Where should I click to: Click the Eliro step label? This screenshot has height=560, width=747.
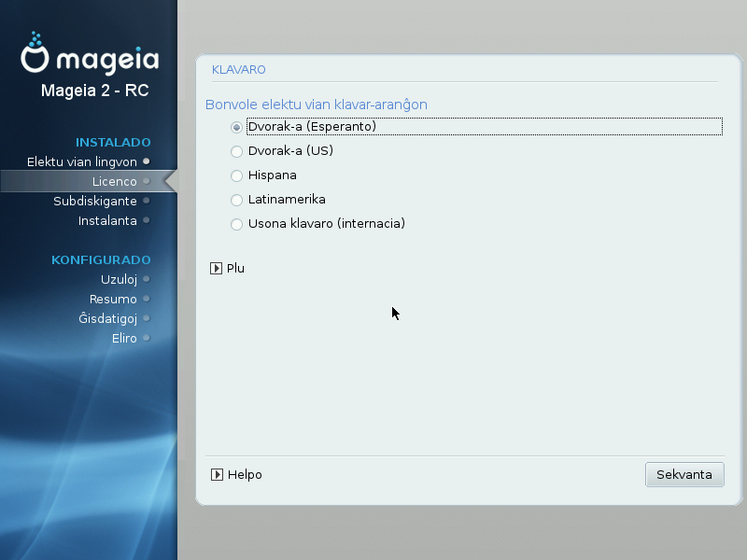(124, 338)
